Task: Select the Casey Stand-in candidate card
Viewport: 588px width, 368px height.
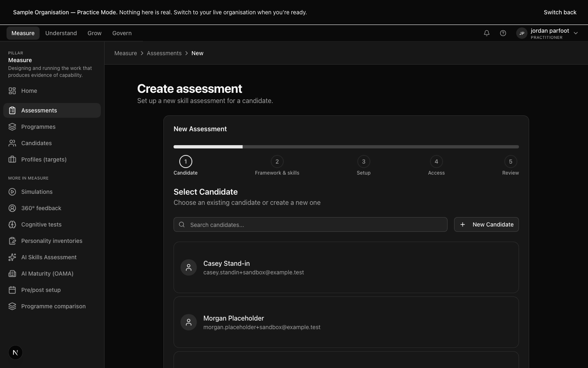Action: [x=346, y=267]
